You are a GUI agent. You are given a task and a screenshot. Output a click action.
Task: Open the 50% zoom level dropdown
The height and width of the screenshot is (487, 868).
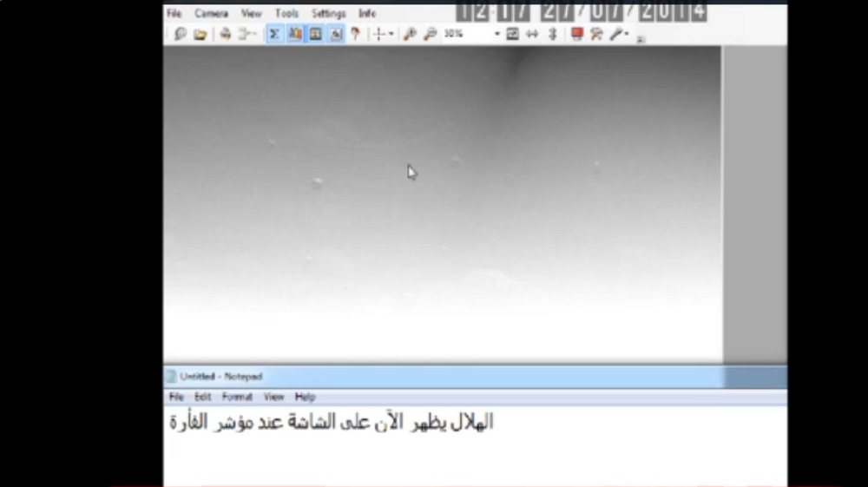[x=497, y=34]
